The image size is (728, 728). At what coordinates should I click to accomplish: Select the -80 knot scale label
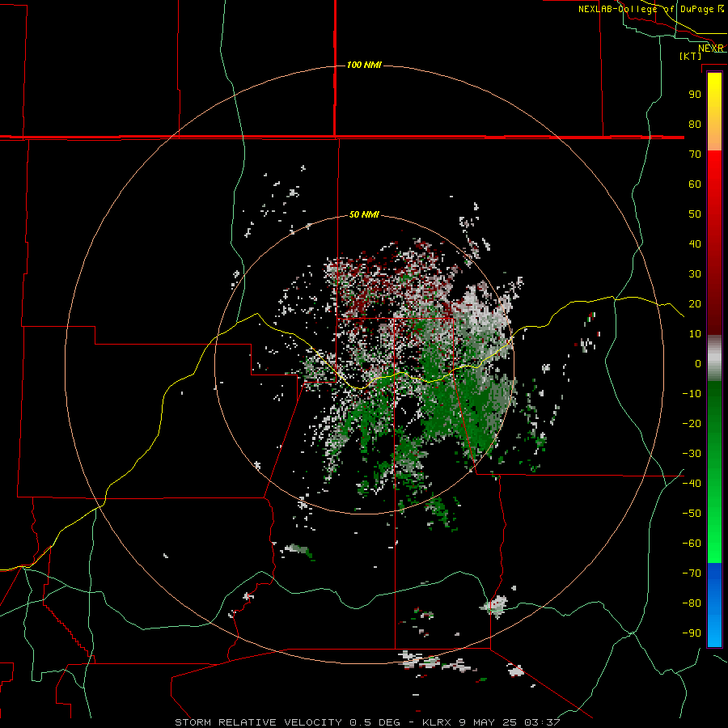pyautogui.click(x=692, y=603)
